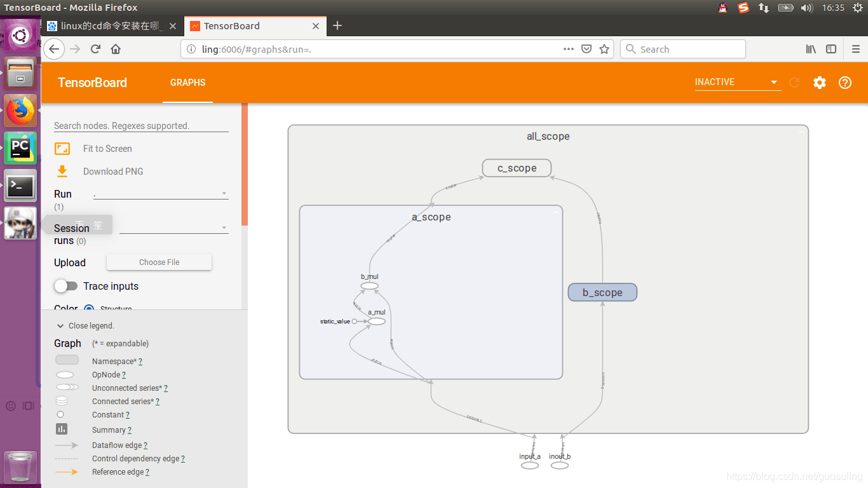
Task: Open TensorBoard settings gear
Action: (x=820, y=83)
